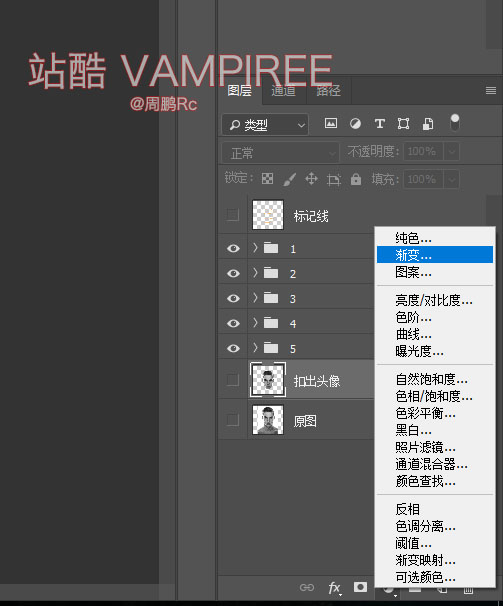
Task: Click the lock all padlock icon
Action: tap(356, 179)
